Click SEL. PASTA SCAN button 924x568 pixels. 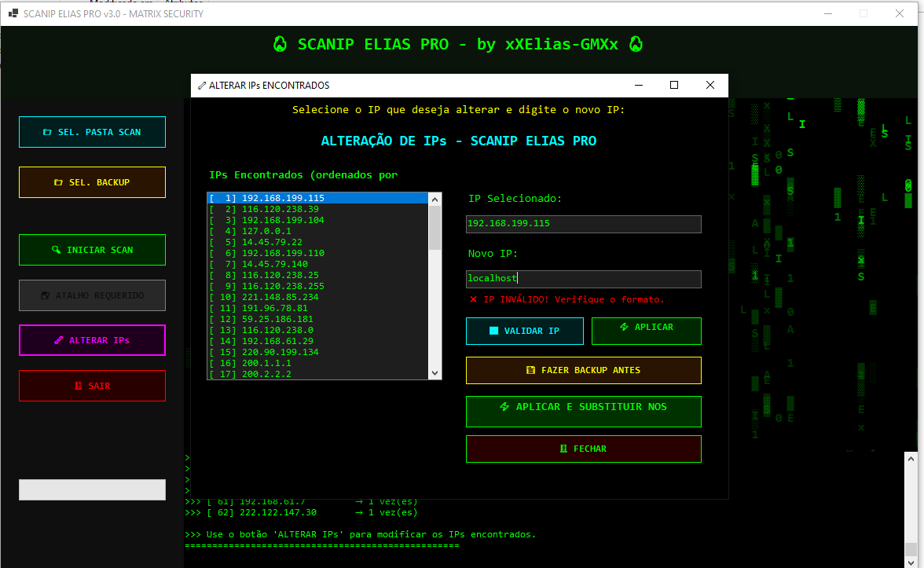coord(92,132)
